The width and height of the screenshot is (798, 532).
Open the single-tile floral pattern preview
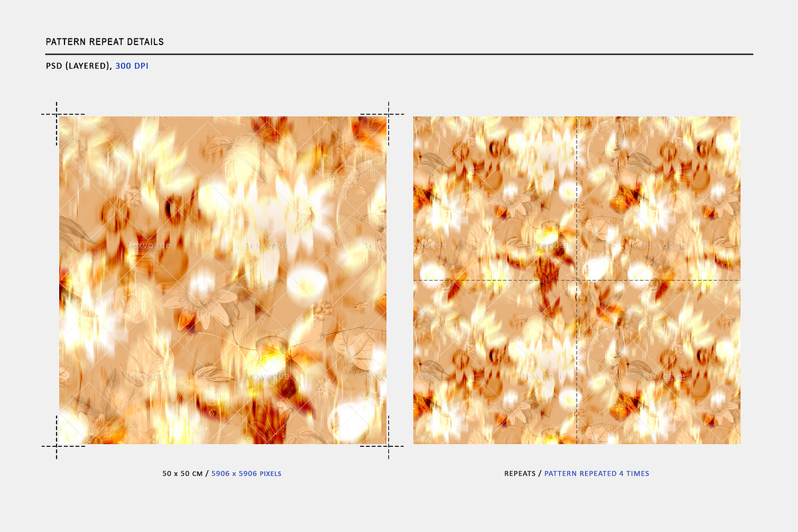223,280
